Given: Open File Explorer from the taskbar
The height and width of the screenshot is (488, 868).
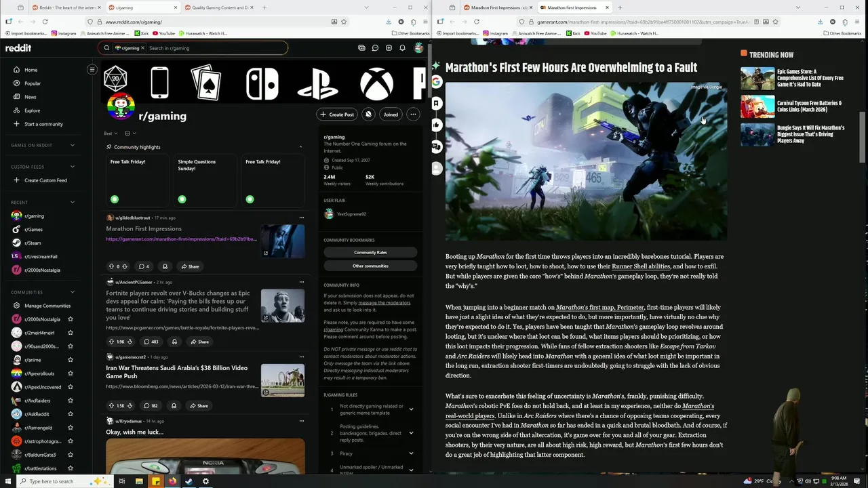Looking at the screenshot, I should [139, 481].
